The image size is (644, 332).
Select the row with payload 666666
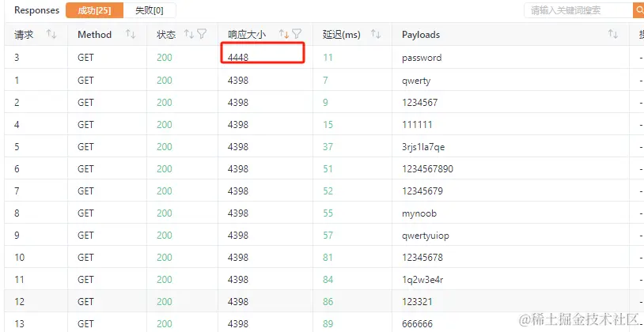(324, 323)
